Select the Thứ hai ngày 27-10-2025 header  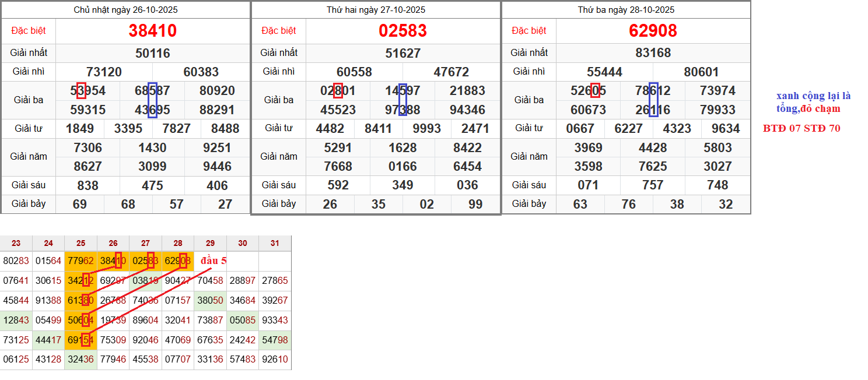[x=376, y=10]
